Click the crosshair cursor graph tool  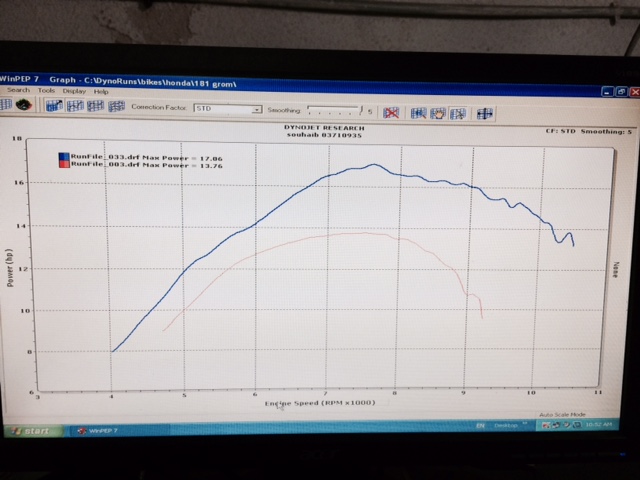(x=485, y=114)
